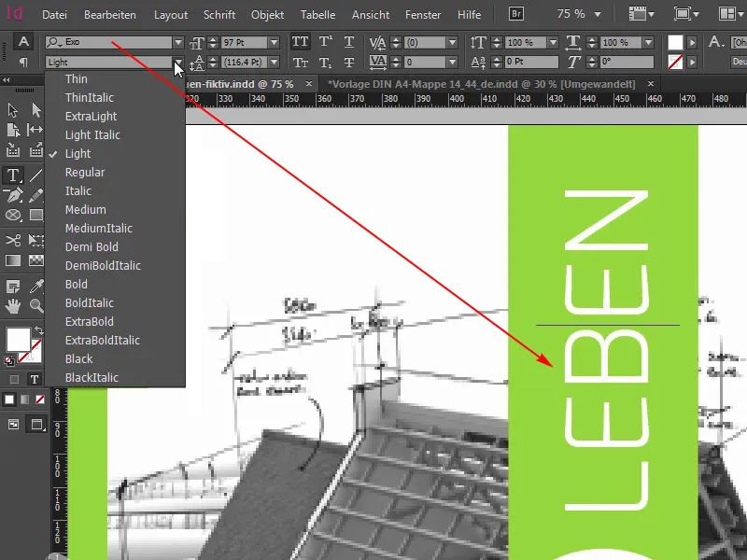Open the Objekt menu
Viewport: 747px width, 560px height.
point(267,15)
